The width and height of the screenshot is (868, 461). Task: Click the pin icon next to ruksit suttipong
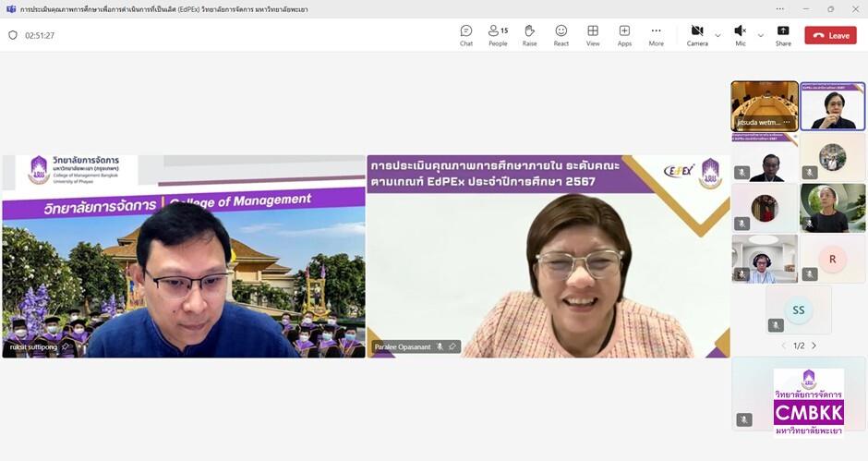pos(66,346)
